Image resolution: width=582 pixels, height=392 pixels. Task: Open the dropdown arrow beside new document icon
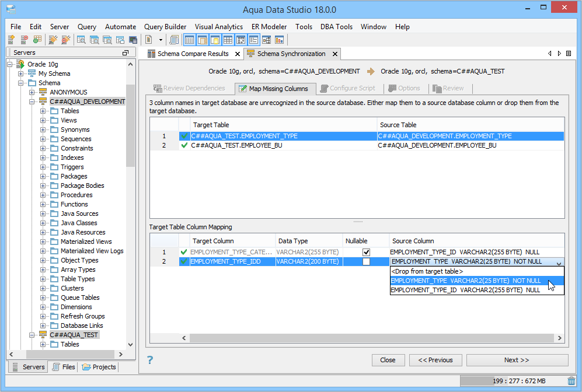pyautogui.click(x=161, y=40)
